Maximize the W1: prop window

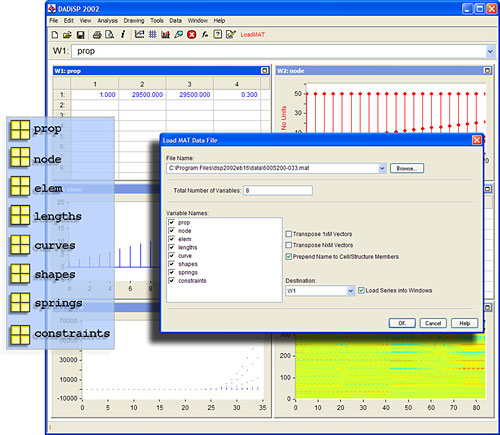[265, 71]
